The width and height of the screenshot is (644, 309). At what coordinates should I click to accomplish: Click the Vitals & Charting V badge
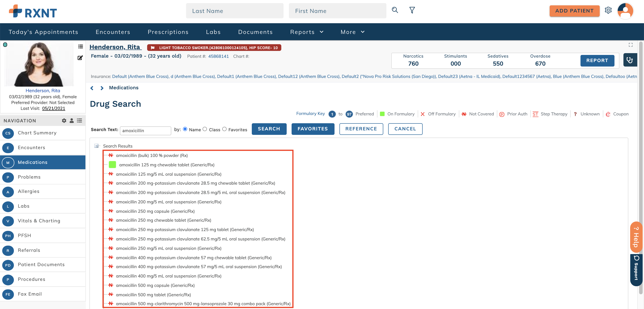[x=8, y=221]
